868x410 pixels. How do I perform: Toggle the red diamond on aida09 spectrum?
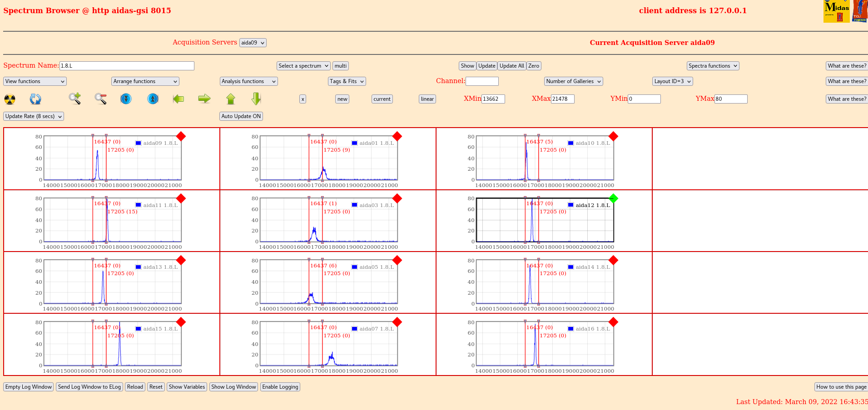(181, 136)
